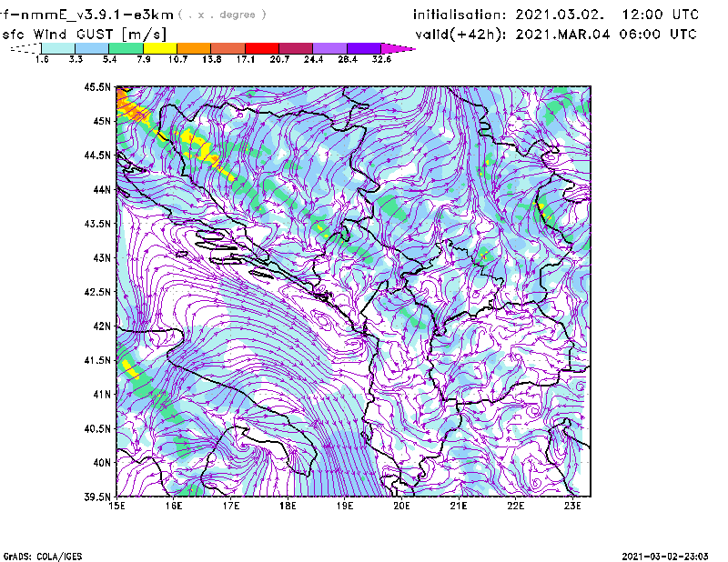
Task: Click the legend value 1.6
Action: (42, 59)
